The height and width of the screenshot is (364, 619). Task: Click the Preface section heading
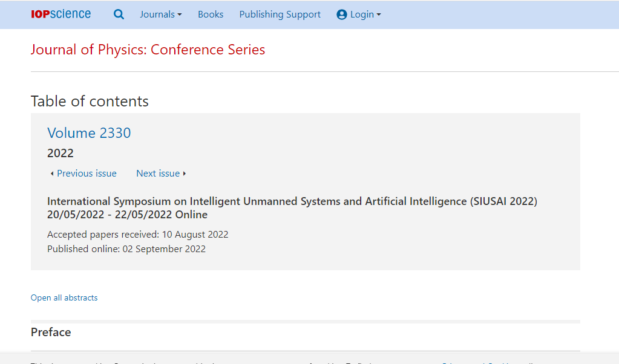coord(51,332)
